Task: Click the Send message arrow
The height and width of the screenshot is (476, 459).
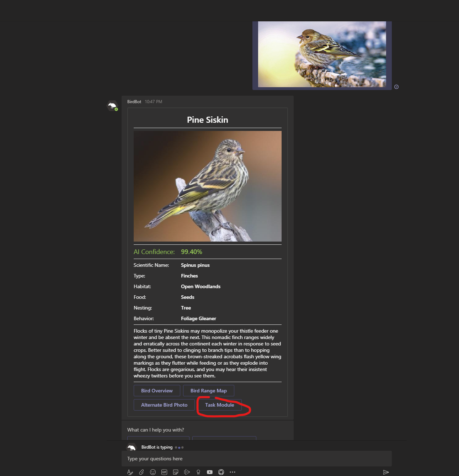Action: click(x=386, y=472)
